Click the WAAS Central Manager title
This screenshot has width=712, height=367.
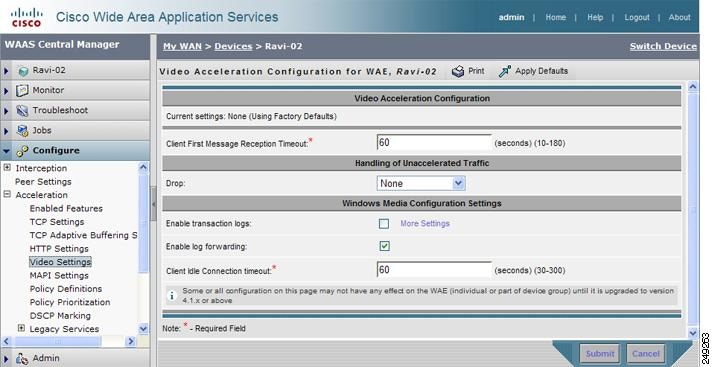(x=62, y=45)
